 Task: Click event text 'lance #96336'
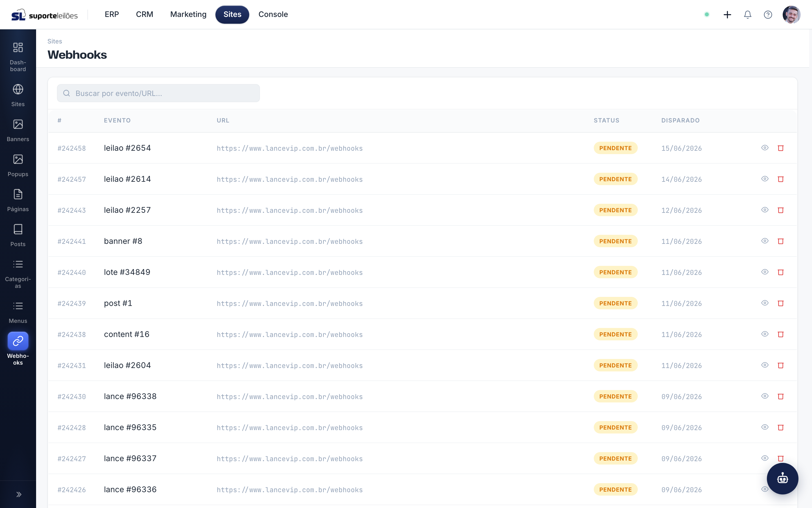click(x=130, y=489)
